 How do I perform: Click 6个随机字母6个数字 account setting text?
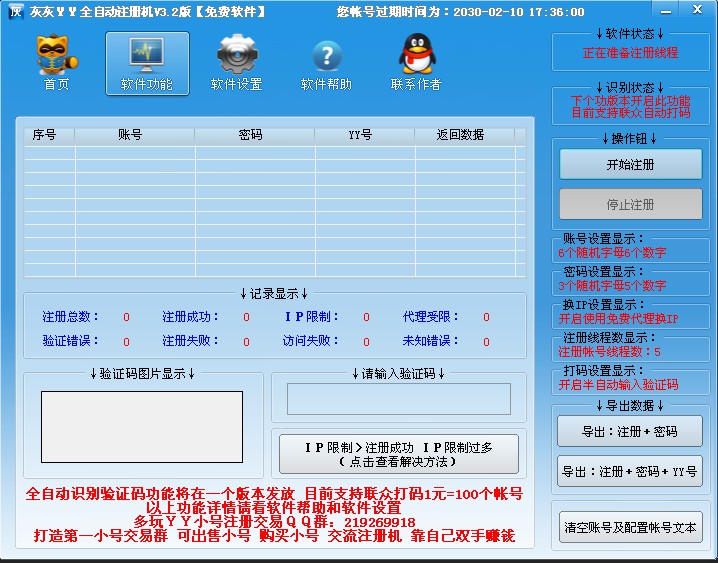[612, 253]
